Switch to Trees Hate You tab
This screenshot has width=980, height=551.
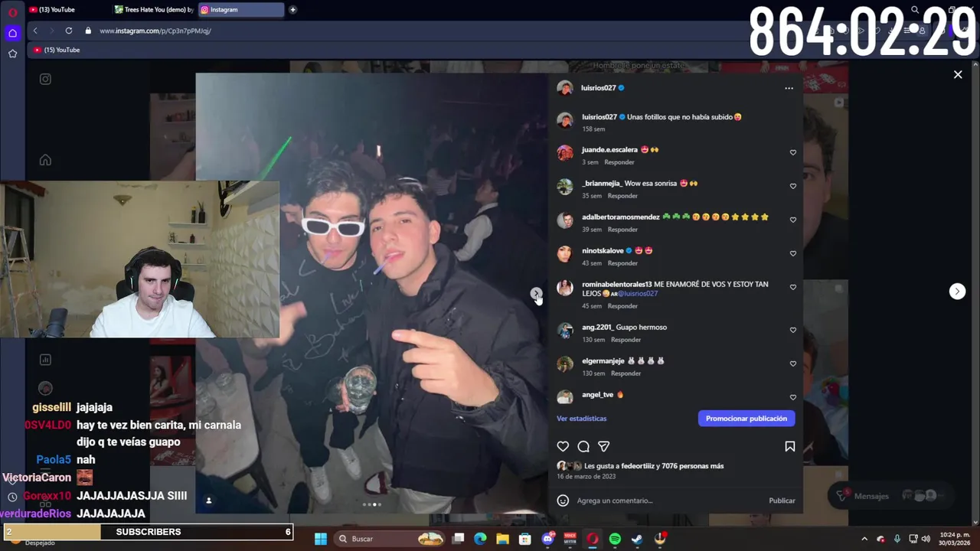point(153,9)
